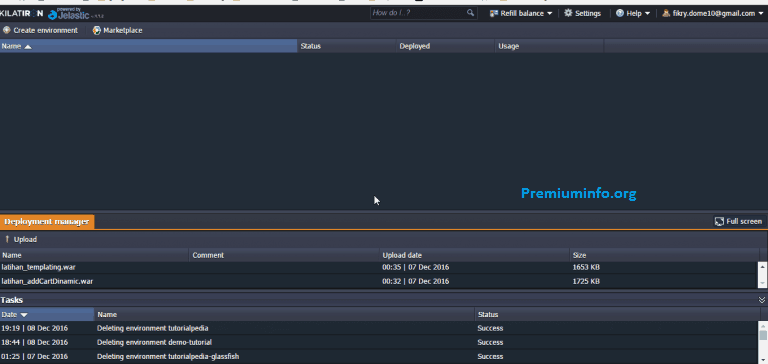The height and width of the screenshot is (364, 768).
Task: Click the Tasks scrollbar up arrow
Action: (x=763, y=325)
